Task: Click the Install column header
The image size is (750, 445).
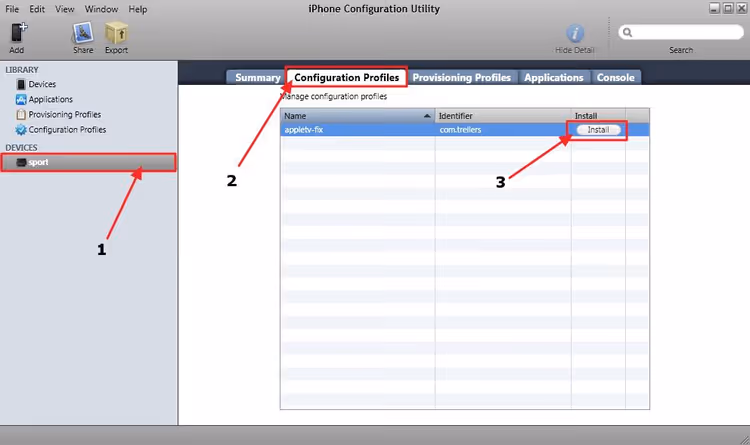Action: pyautogui.click(x=598, y=116)
